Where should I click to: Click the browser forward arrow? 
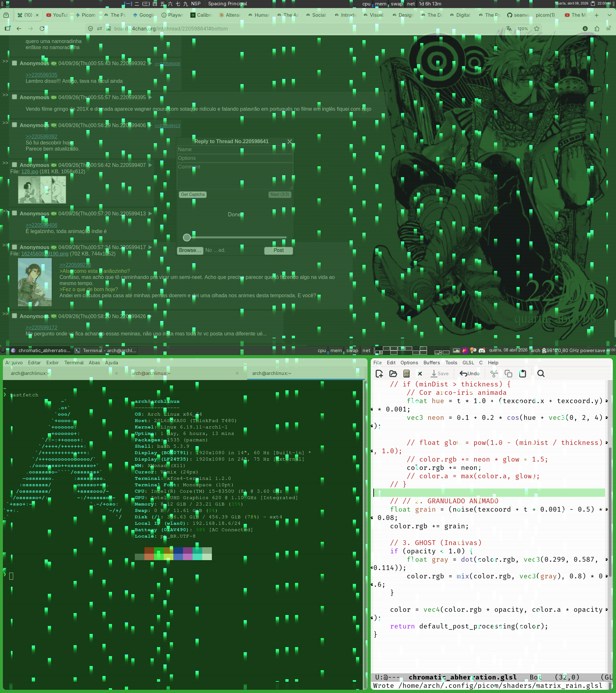tap(30, 29)
